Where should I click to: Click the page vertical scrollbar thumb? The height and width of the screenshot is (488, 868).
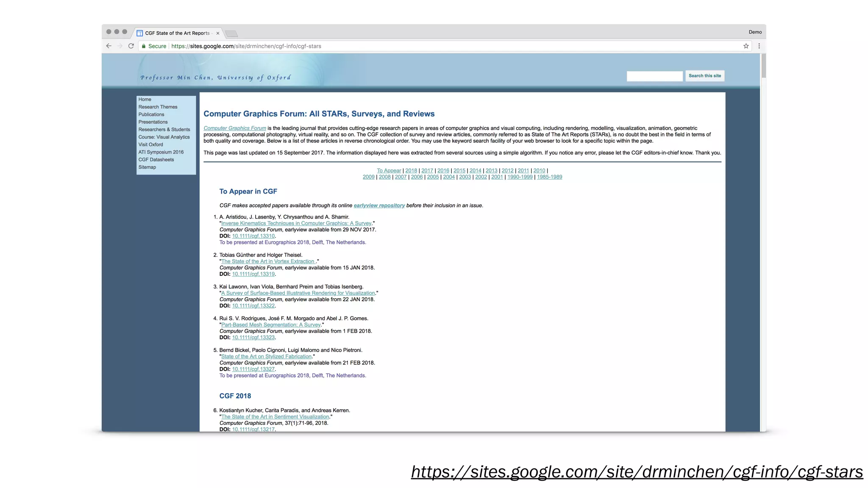tap(764, 66)
